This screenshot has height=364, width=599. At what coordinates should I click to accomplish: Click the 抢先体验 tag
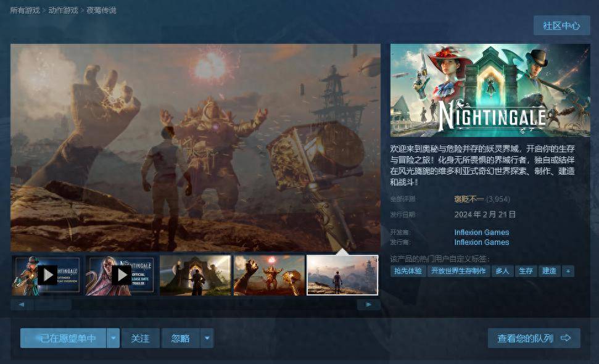[408, 271]
